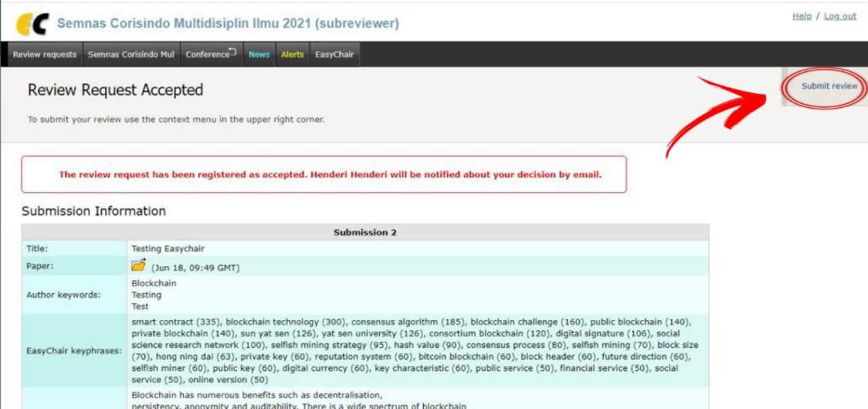Screen dimensions: 868x409
Task: Click Log out to end the session
Action: click(x=840, y=16)
